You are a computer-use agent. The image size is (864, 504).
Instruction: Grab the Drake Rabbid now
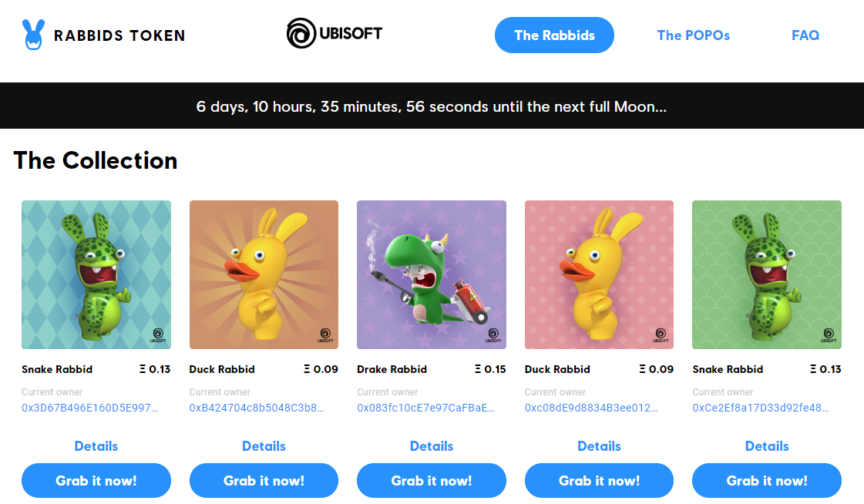click(x=432, y=481)
